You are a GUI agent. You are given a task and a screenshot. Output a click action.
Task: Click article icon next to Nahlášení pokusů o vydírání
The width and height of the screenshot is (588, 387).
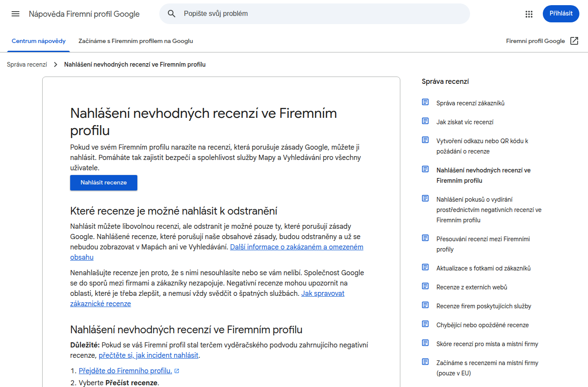coord(425,198)
